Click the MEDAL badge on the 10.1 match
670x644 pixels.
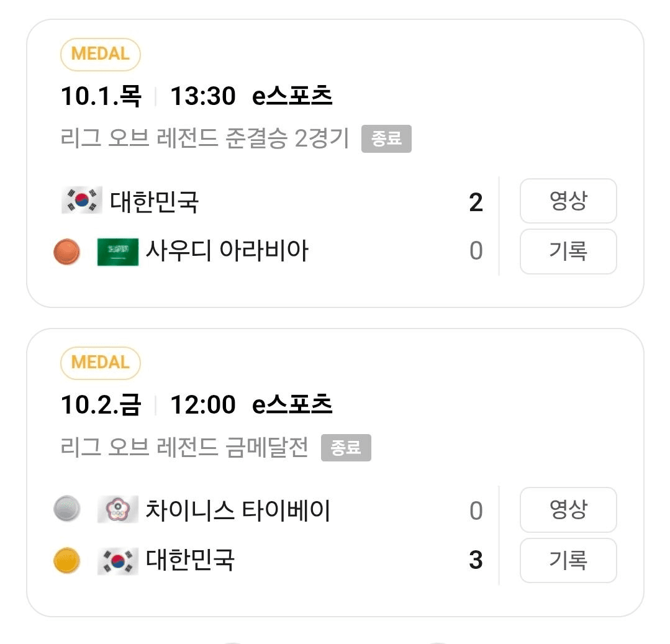pos(101,54)
